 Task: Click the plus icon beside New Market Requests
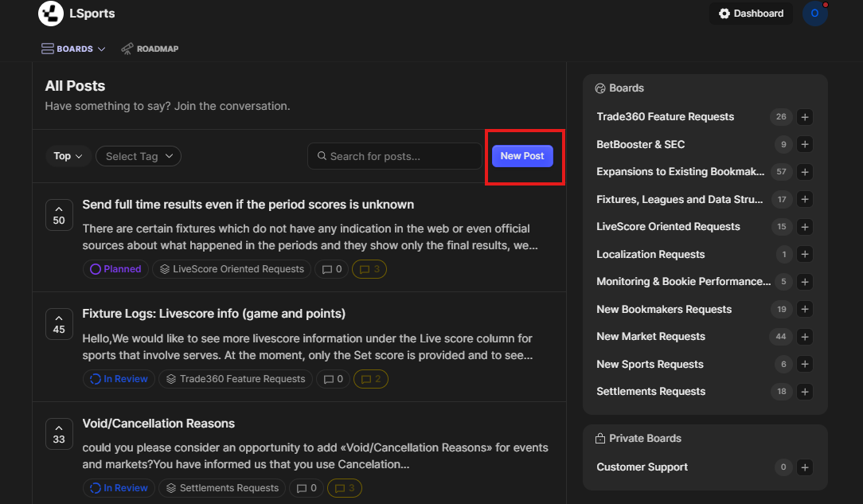click(805, 337)
